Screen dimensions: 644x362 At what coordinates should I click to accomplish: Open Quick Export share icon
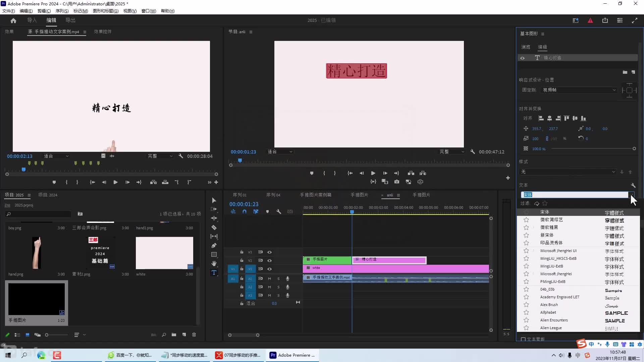[605, 20]
